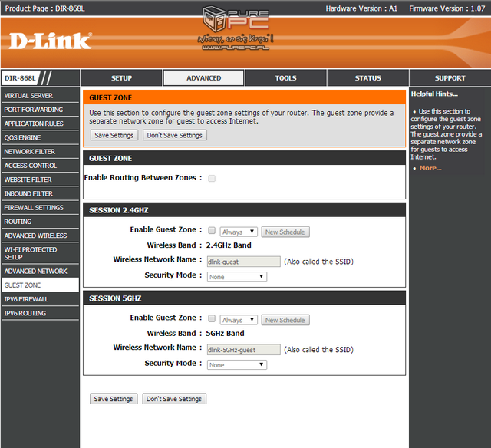Open Network Filter page
491x448 pixels.
[40, 152]
